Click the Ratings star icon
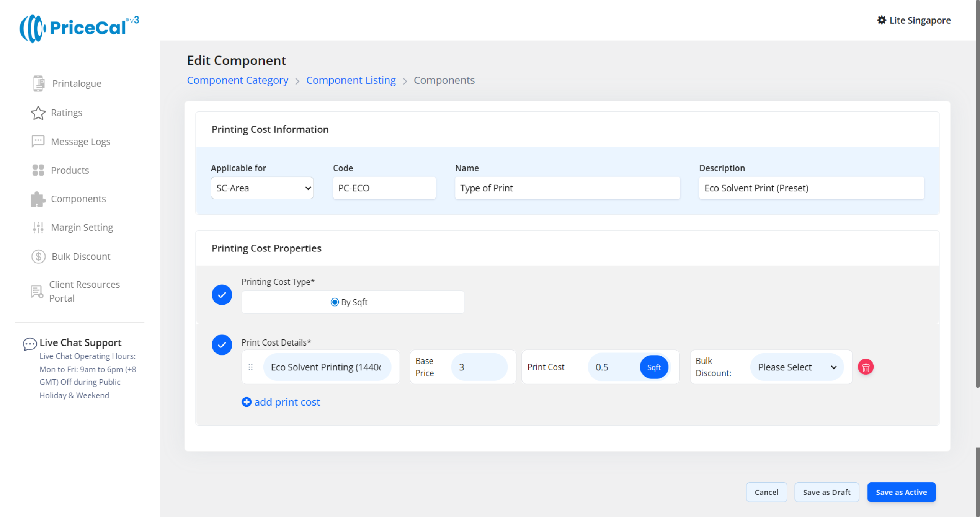This screenshot has height=517, width=980. click(38, 113)
